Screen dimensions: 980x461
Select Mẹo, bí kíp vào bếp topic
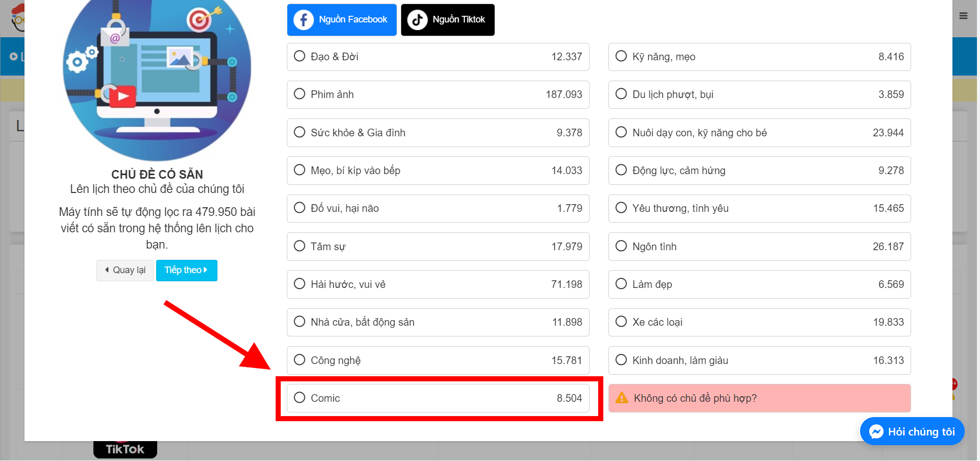[x=438, y=171]
